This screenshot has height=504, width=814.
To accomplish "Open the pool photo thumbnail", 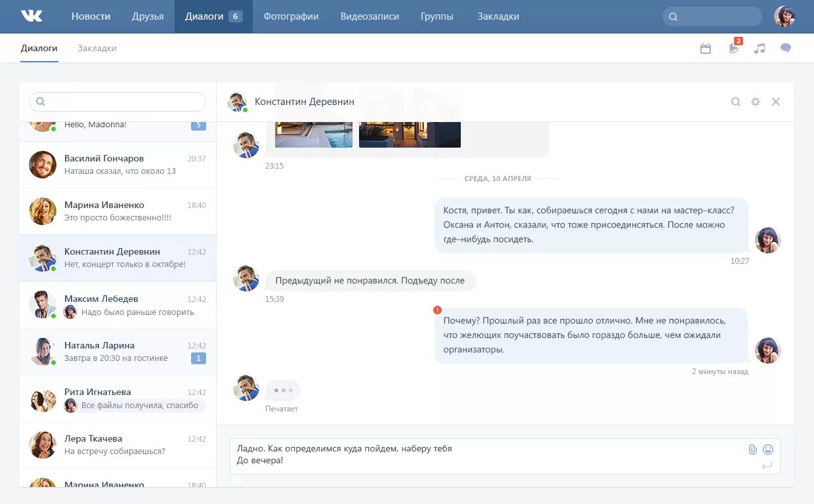I will [x=314, y=134].
